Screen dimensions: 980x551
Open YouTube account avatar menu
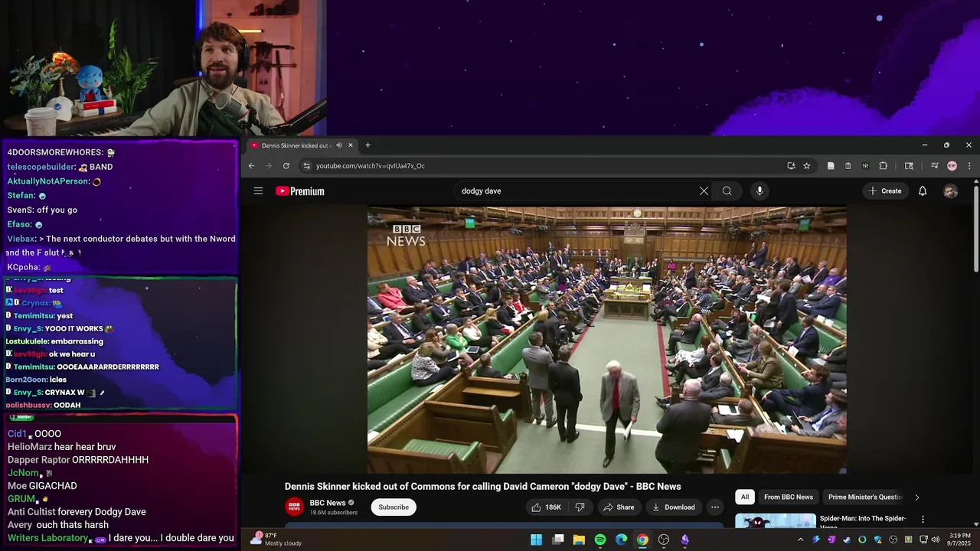pyautogui.click(x=950, y=191)
